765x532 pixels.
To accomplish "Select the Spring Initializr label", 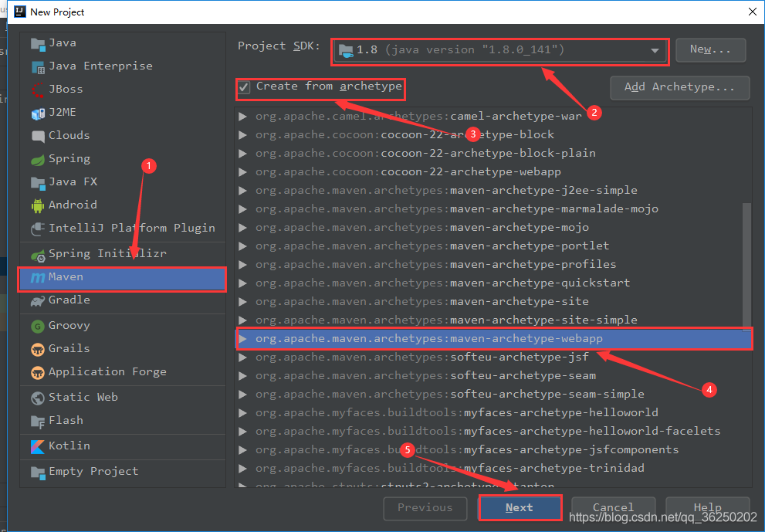I will click(107, 254).
